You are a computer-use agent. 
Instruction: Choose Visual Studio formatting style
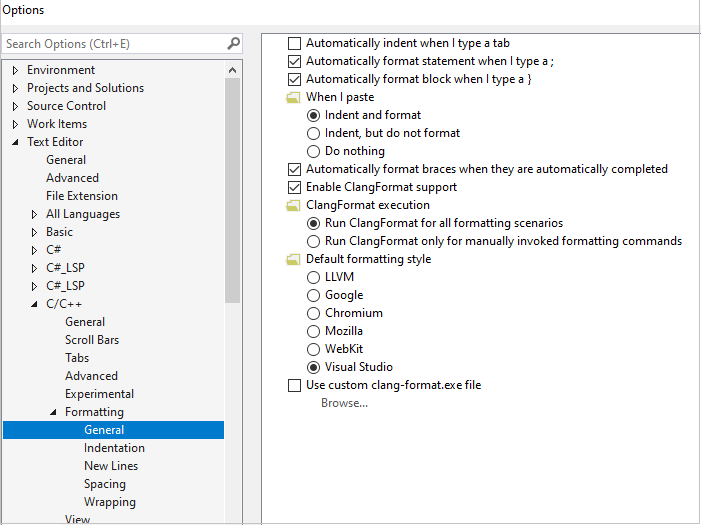313,367
